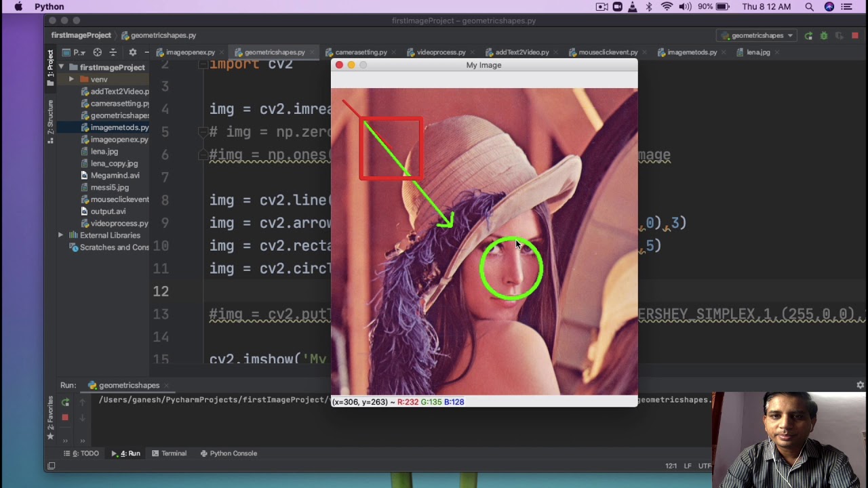868x488 pixels.
Task: Expand External Libraries node
Action: click(61, 235)
